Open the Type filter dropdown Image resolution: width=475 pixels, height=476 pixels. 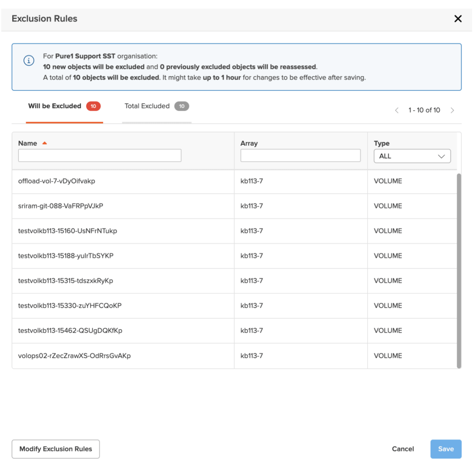click(x=412, y=156)
